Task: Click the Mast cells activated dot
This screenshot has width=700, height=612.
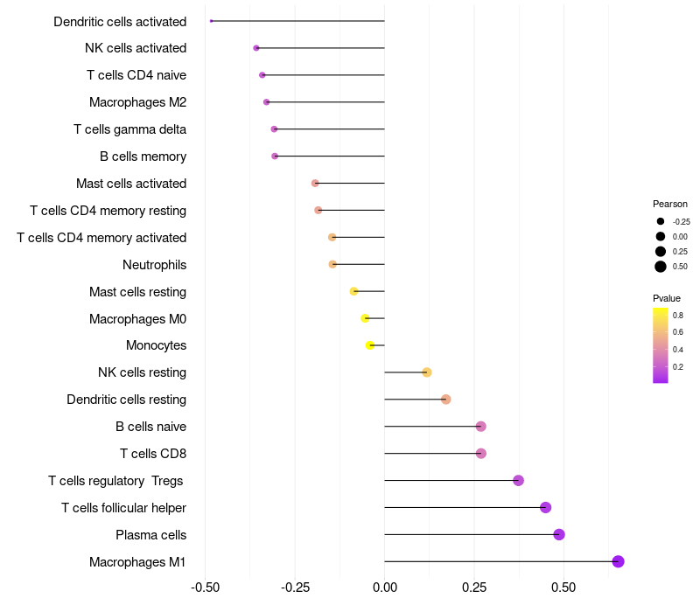Action: click(x=315, y=184)
